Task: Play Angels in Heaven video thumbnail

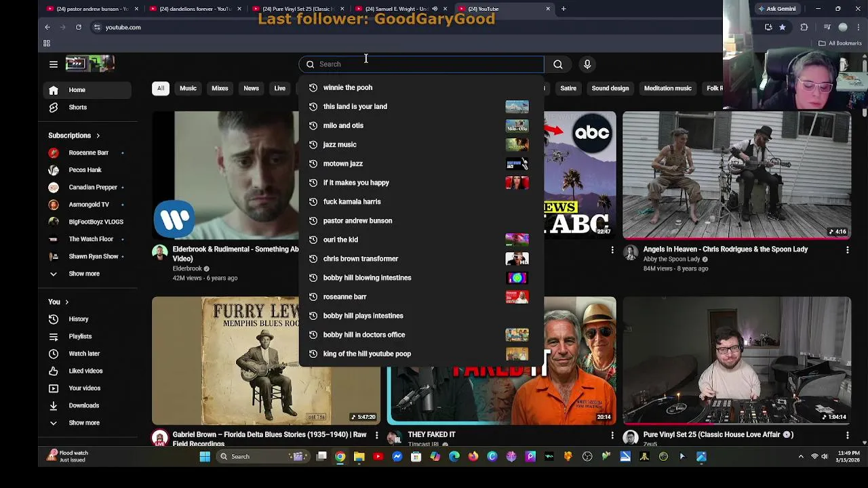Action: (x=737, y=176)
